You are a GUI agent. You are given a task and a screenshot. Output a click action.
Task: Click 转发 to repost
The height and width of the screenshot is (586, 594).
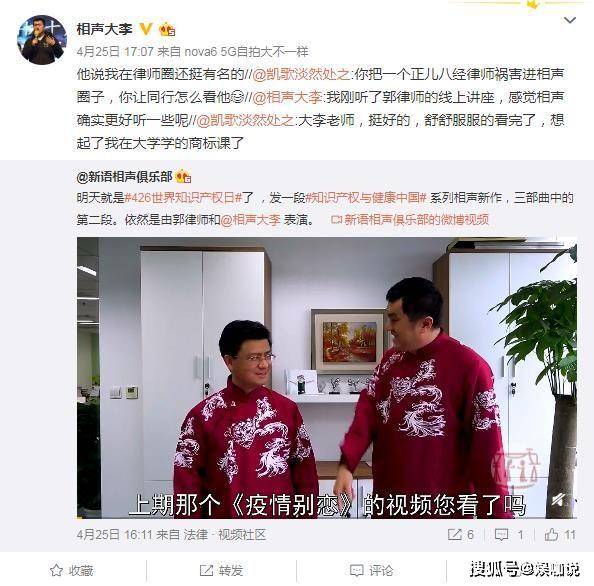pos(221,570)
